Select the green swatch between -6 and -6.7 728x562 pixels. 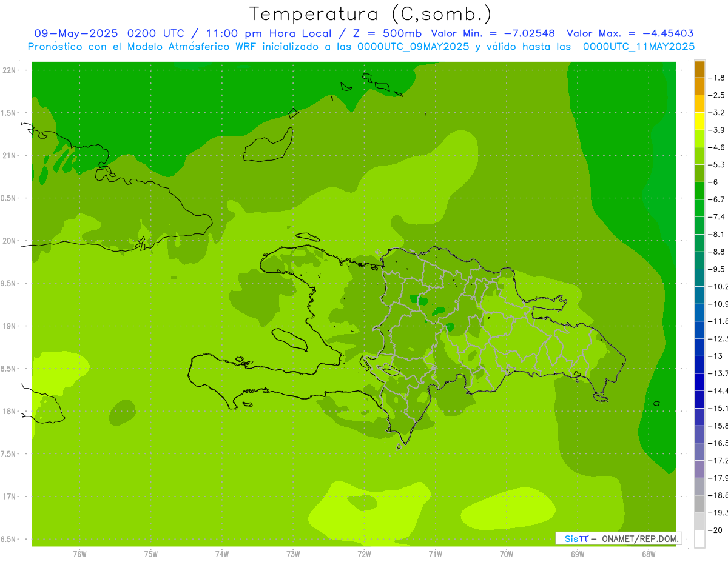coord(699,191)
